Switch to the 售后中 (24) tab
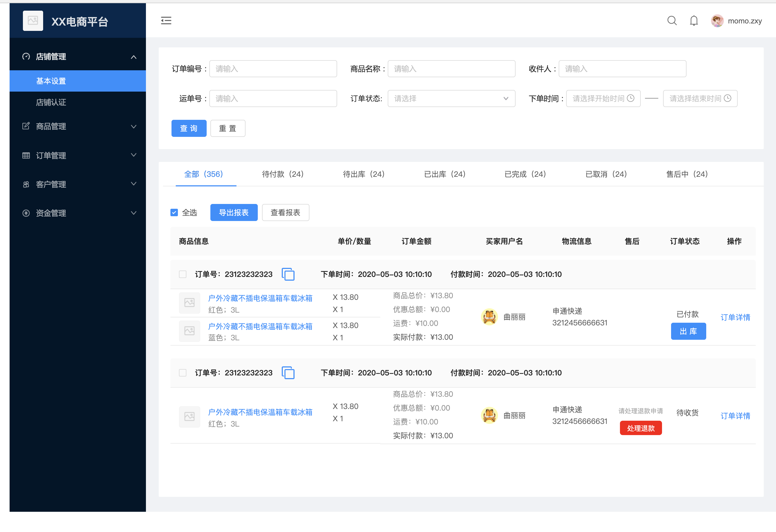Screen dimensions: 776x532 [x=687, y=174]
